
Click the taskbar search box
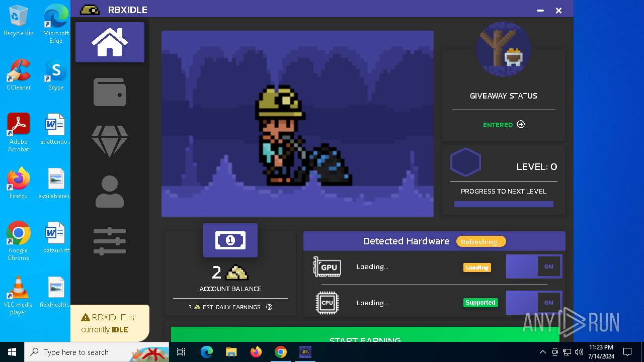pyautogui.click(x=97, y=352)
